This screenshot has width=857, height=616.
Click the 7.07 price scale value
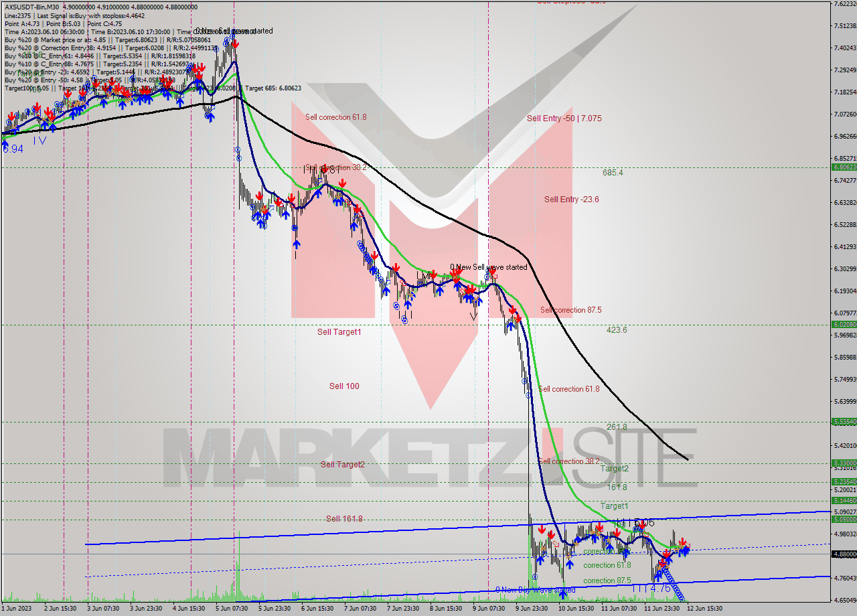846,114
